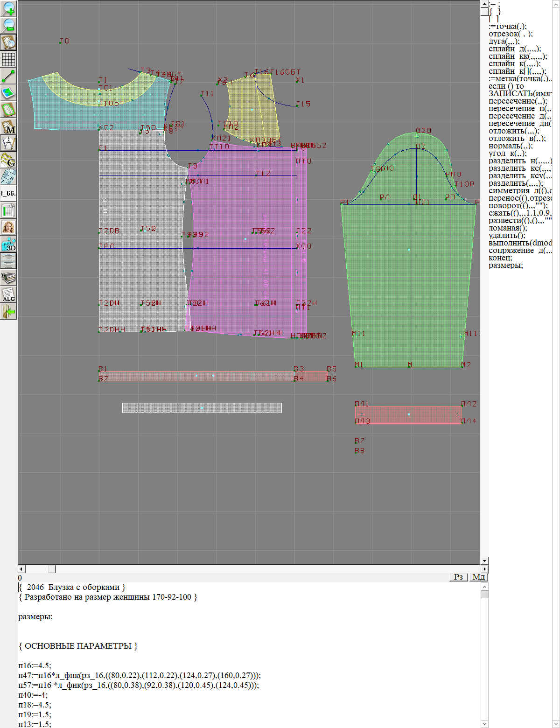Open the 3D view icon
560x728 pixels.
tap(8, 244)
